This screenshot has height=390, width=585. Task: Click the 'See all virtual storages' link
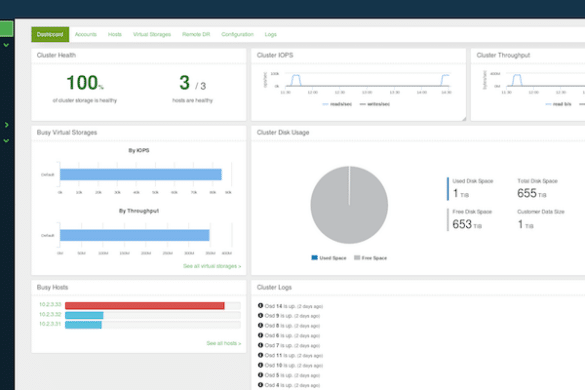(x=212, y=266)
